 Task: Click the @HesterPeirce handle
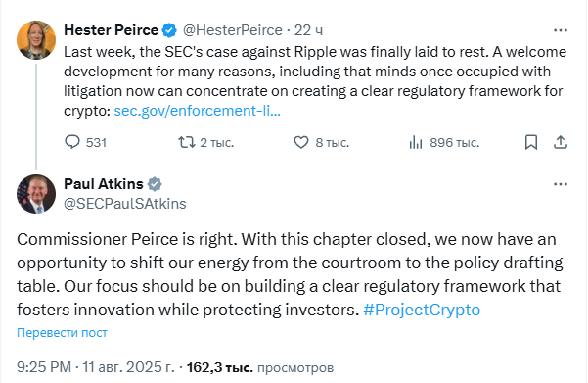coord(233,30)
